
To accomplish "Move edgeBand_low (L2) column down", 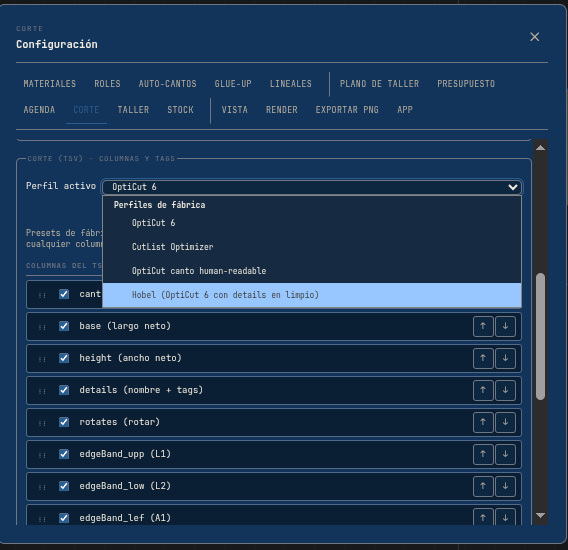I will point(505,486).
